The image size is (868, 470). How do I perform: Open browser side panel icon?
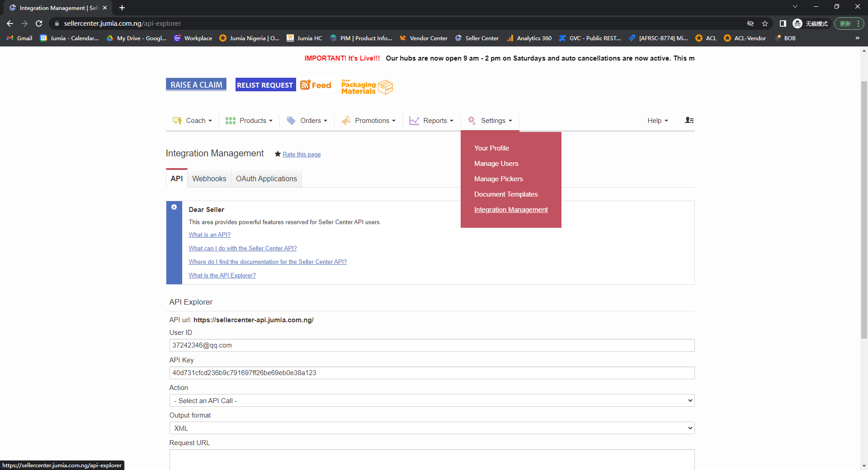click(x=783, y=23)
